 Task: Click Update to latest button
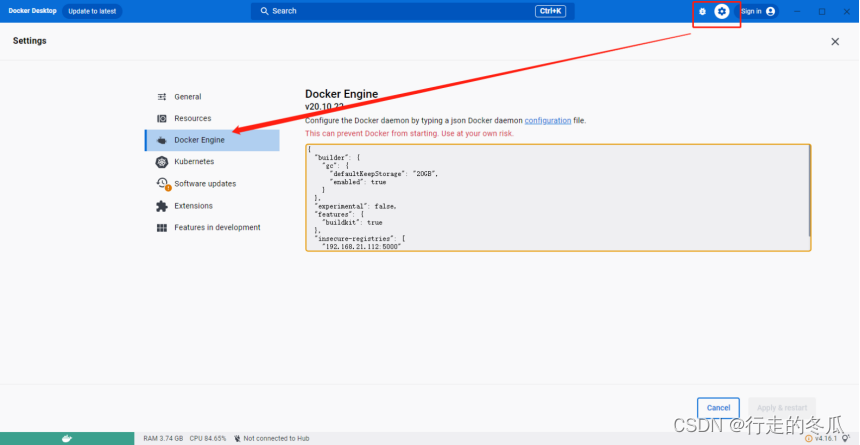[x=92, y=12]
